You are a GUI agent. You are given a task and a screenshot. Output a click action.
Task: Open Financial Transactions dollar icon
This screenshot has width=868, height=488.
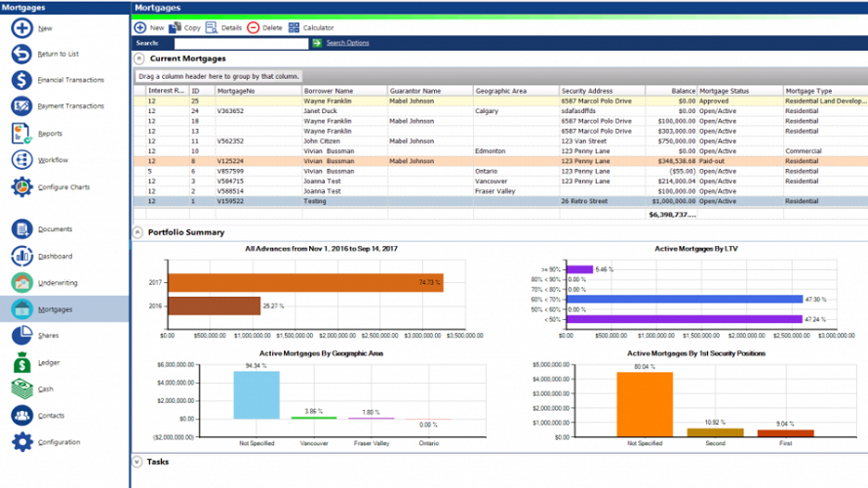click(22, 80)
